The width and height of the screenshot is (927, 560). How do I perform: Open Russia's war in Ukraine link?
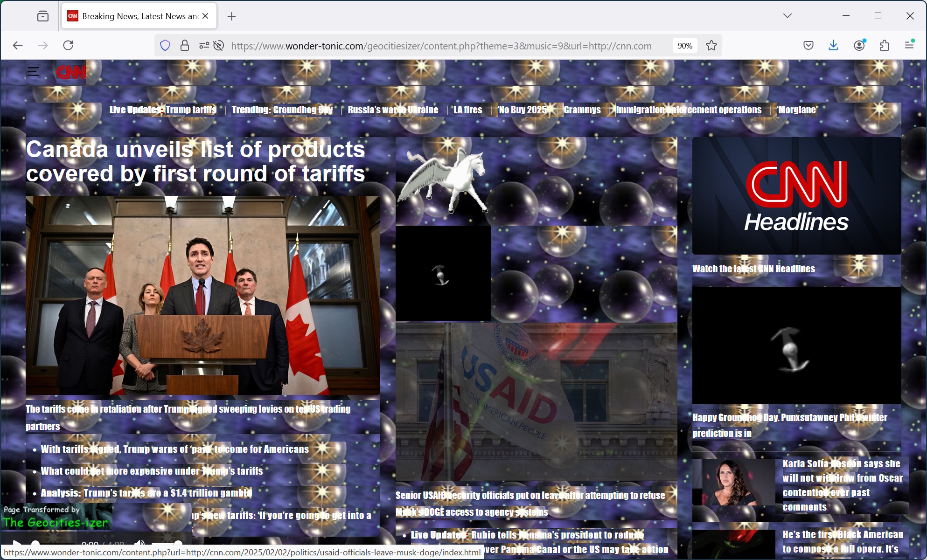[x=393, y=110]
